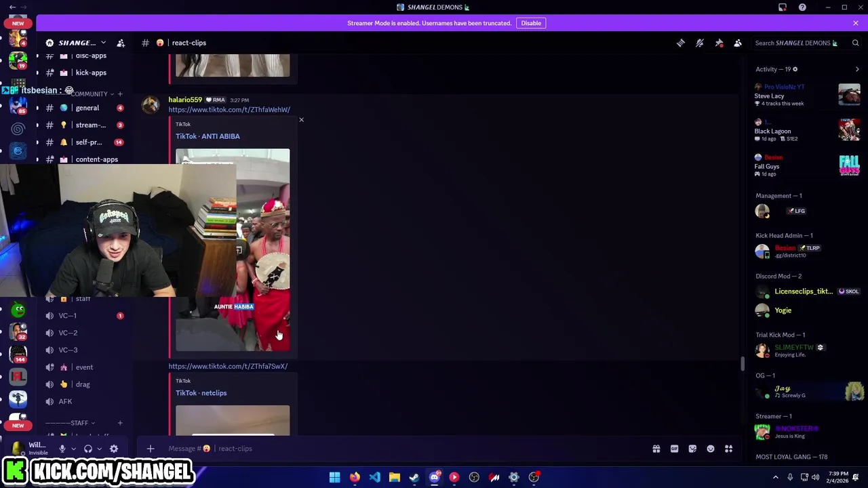Show hidden system tray icons chevron
The width and height of the screenshot is (868, 488).
coord(776,477)
